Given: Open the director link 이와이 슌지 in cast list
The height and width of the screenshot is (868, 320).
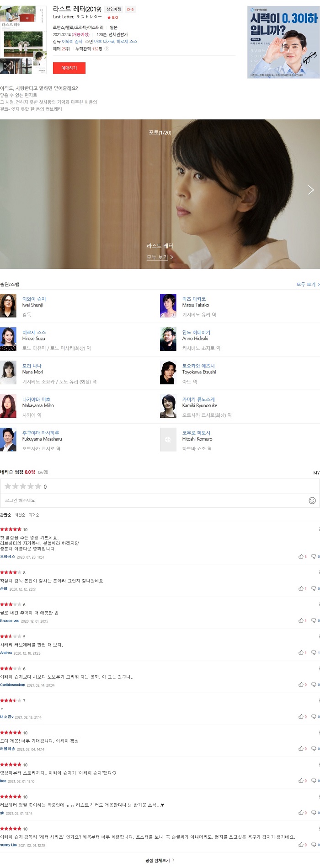Looking at the screenshot, I should pyautogui.click(x=34, y=299).
